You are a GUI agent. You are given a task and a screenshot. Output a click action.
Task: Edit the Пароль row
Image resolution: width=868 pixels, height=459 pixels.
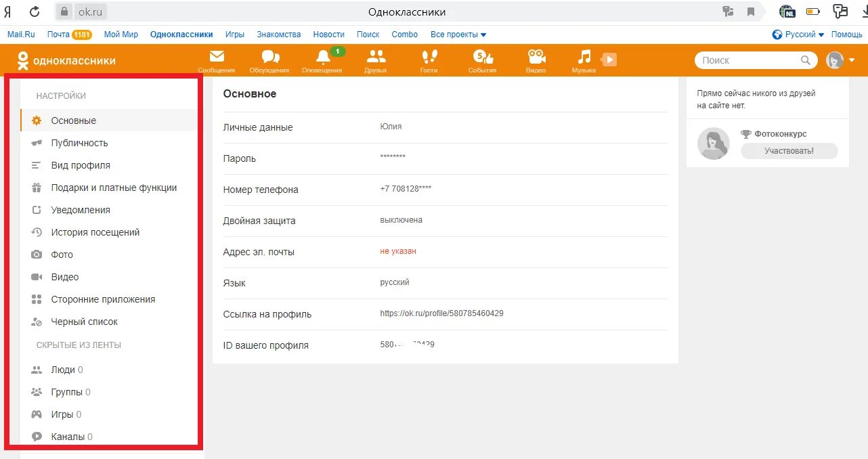coord(446,158)
